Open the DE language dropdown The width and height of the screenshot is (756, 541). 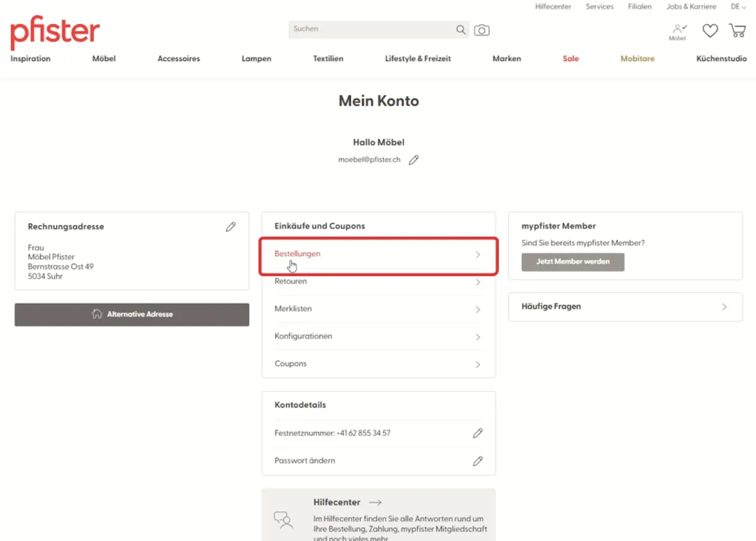coord(738,7)
